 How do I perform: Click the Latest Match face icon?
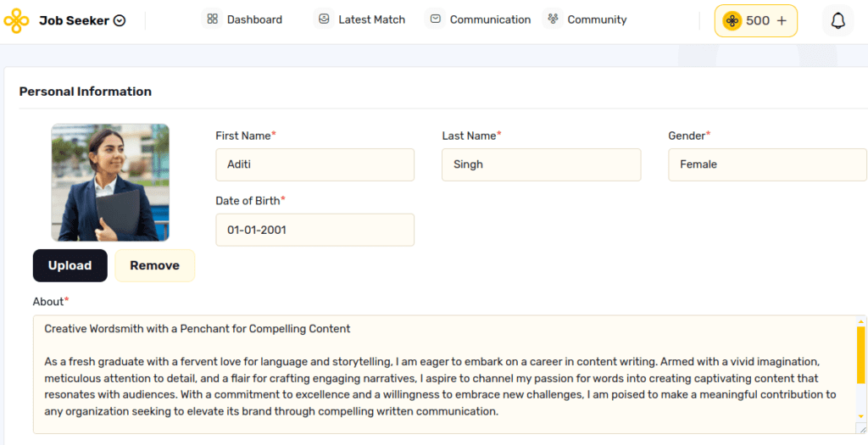(x=324, y=19)
